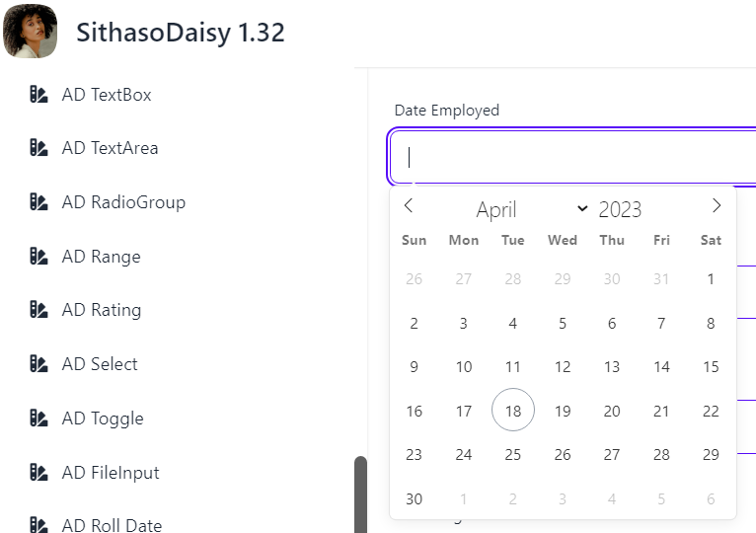Viewport: 756px width, 533px height.
Task: Click the icon beside AD Range
Action: point(38,257)
